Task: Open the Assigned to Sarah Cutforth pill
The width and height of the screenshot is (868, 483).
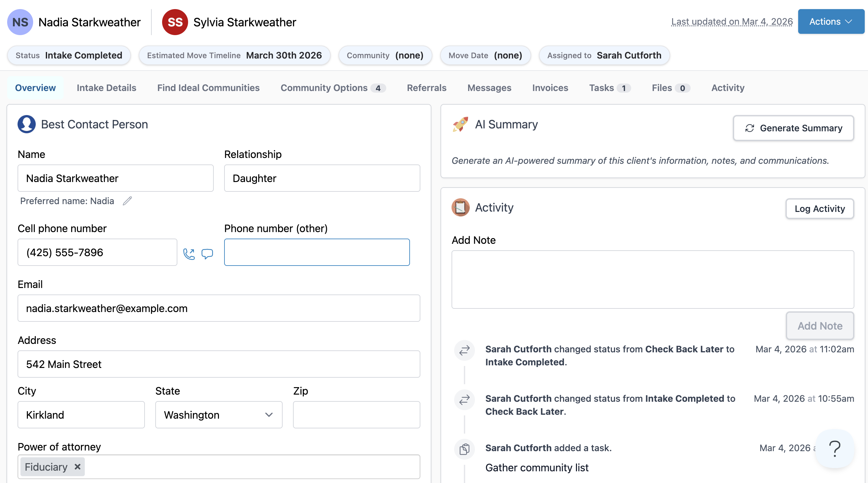Action: [x=604, y=55]
